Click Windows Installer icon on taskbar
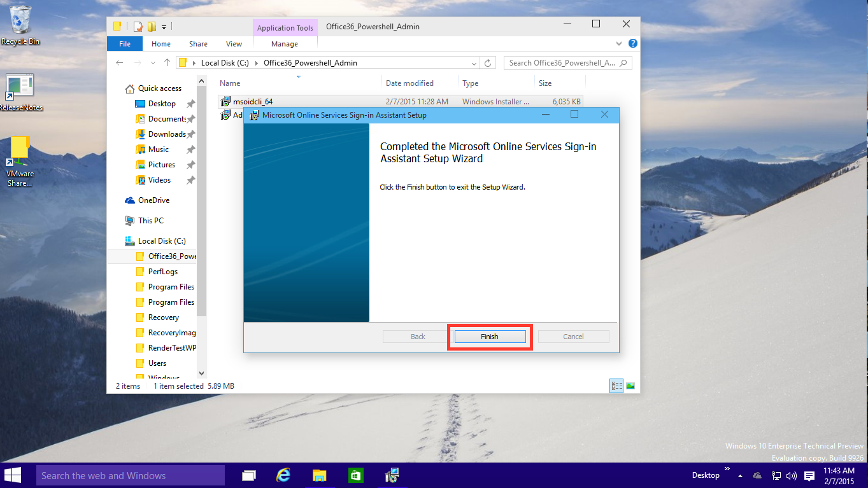The height and width of the screenshot is (488, 868). pyautogui.click(x=392, y=475)
